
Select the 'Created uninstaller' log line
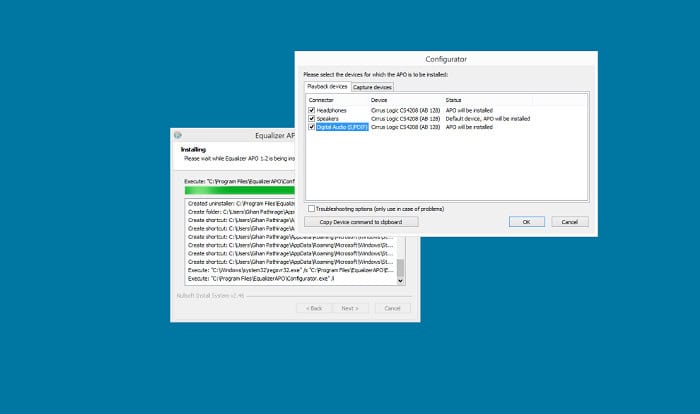coord(241,203)
